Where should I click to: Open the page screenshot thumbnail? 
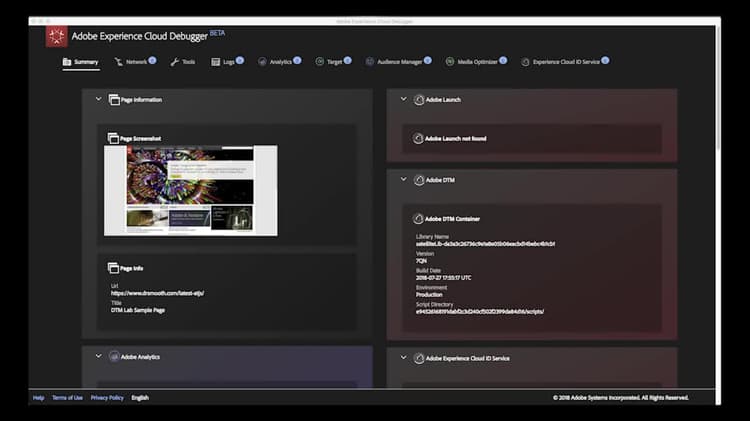coord(191,190)
